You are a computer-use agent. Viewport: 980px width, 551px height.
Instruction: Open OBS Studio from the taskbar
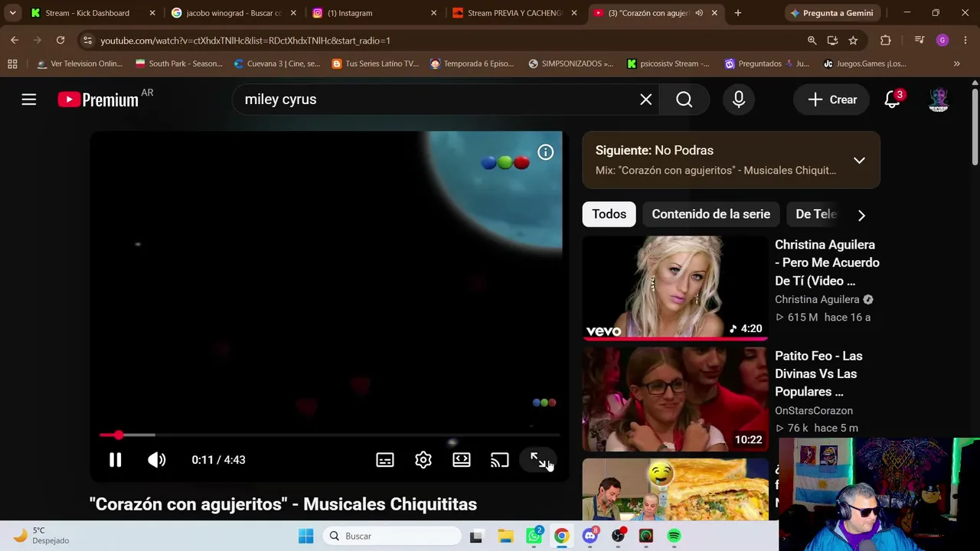pos(618,536)
